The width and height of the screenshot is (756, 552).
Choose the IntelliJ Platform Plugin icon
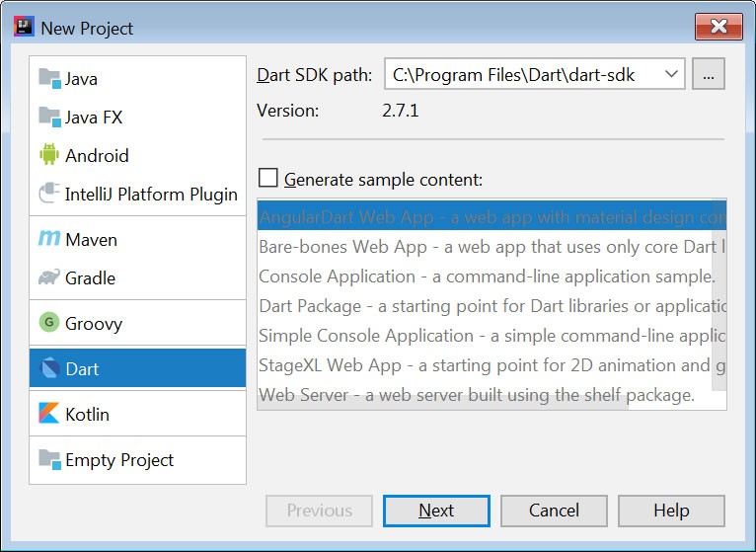click(x=49, y=195)
